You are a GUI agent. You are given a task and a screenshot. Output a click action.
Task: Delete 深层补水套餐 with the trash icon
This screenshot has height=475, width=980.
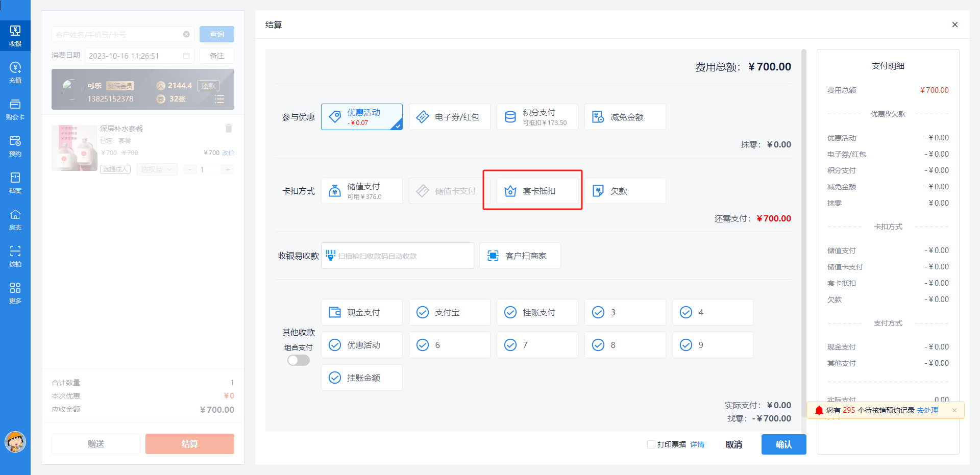coord(228,128)
